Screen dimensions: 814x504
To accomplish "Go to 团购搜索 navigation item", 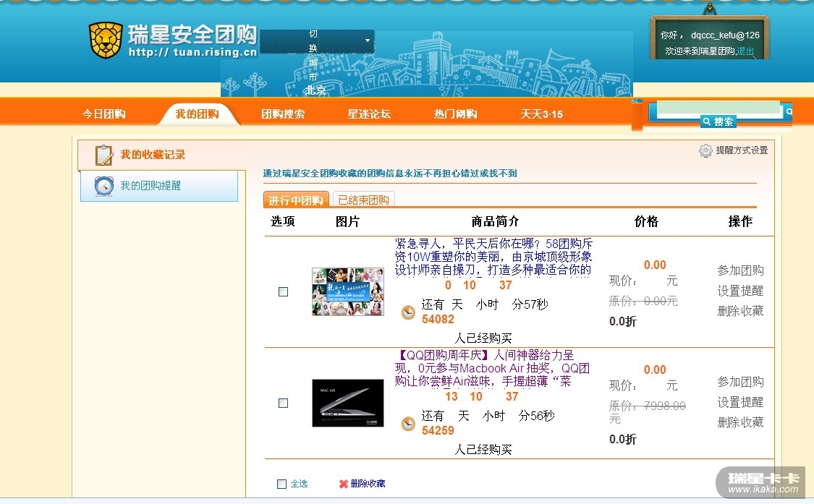I will [x=283, y=114].
